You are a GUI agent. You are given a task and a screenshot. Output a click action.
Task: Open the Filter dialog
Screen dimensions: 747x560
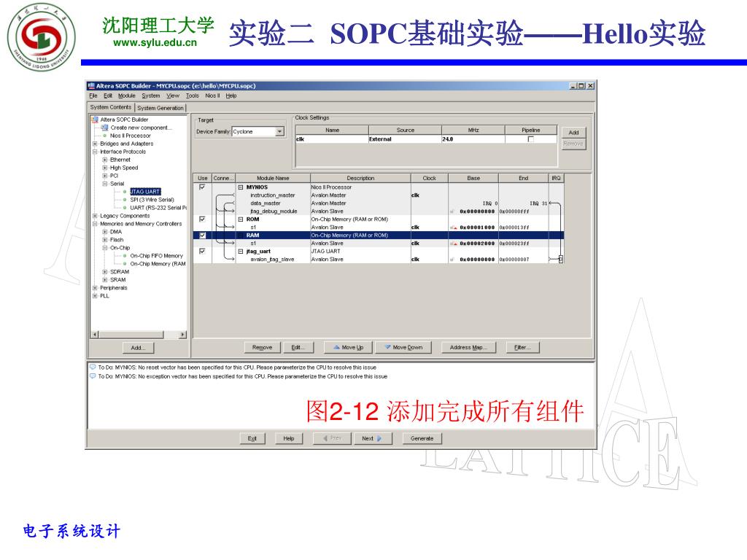pyautogui.click(x=522, y=348)
